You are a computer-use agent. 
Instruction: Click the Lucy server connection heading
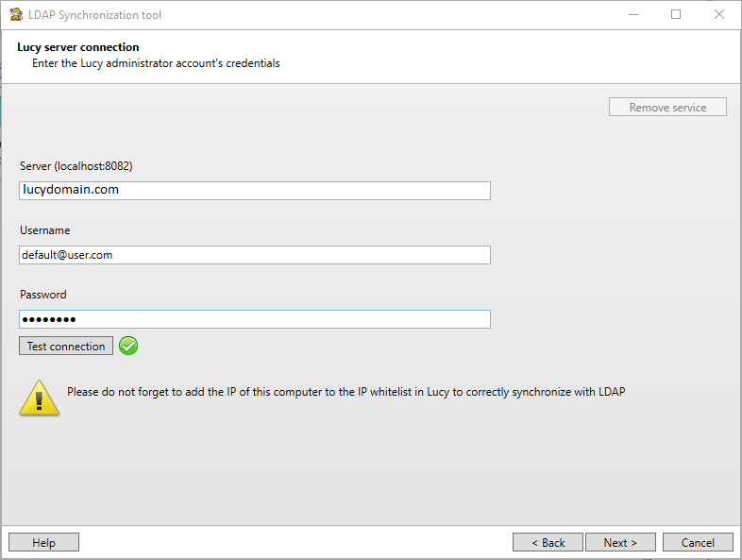point(78,47)
